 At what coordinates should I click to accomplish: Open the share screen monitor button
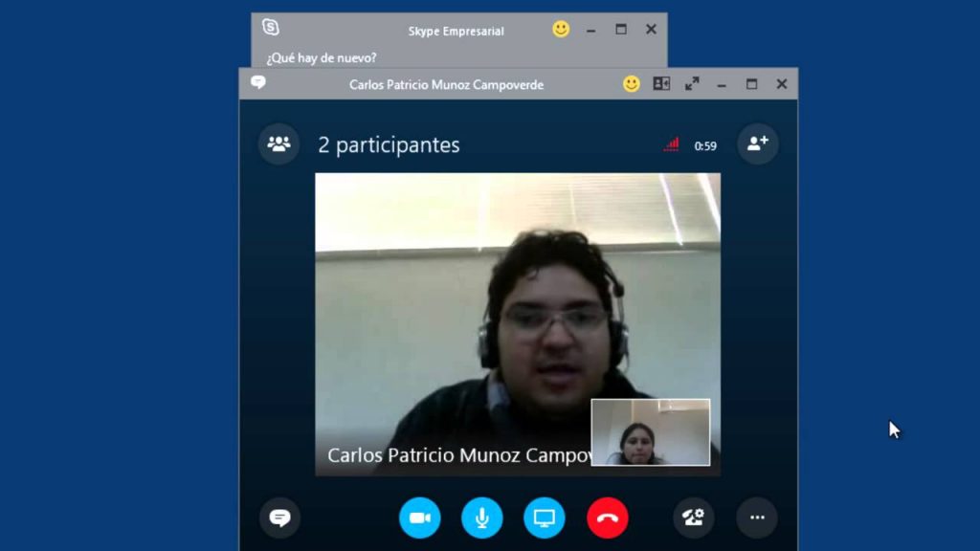tap(545, 518)
